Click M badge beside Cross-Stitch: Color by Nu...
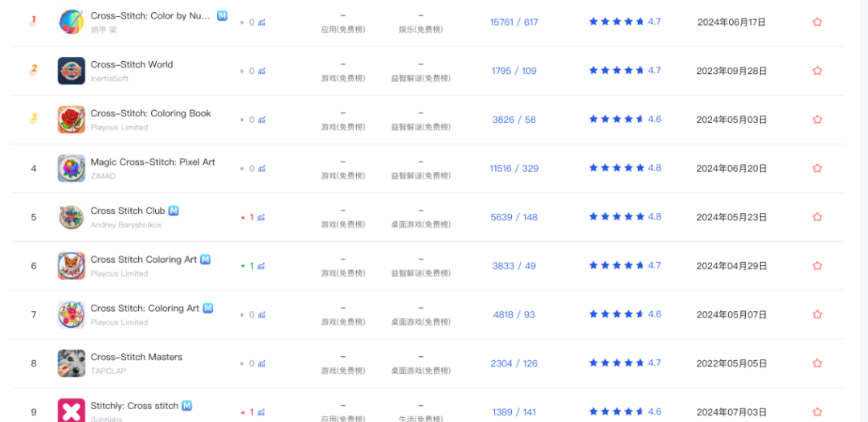Screen dimensions: 868x422 222,15
